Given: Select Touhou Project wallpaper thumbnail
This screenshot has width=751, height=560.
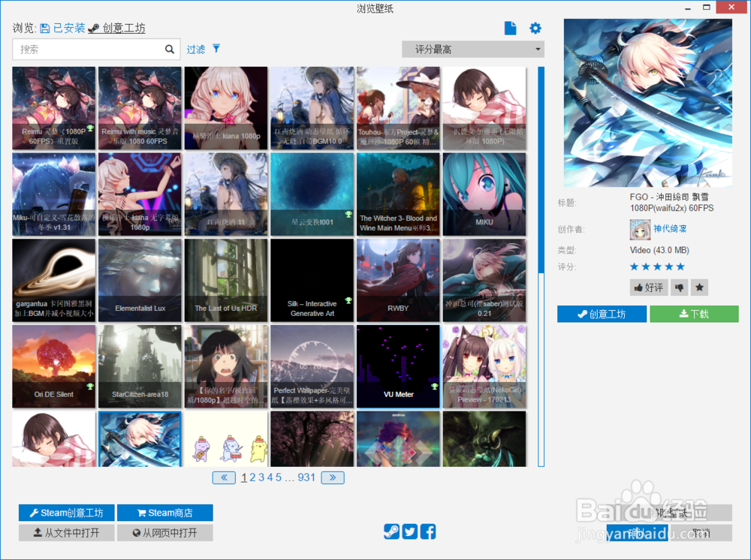Looking at the screenshot, I should [398, 108].
